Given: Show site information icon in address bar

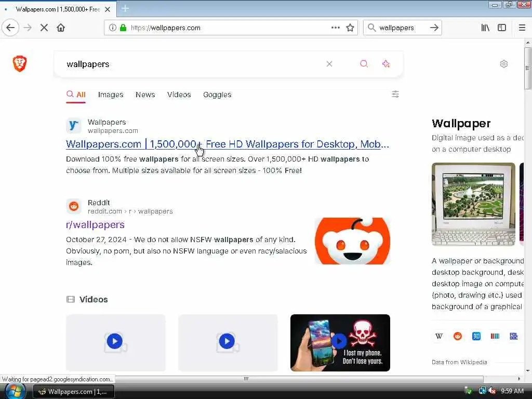Looking at the screenshot, I should pos(113,28).
